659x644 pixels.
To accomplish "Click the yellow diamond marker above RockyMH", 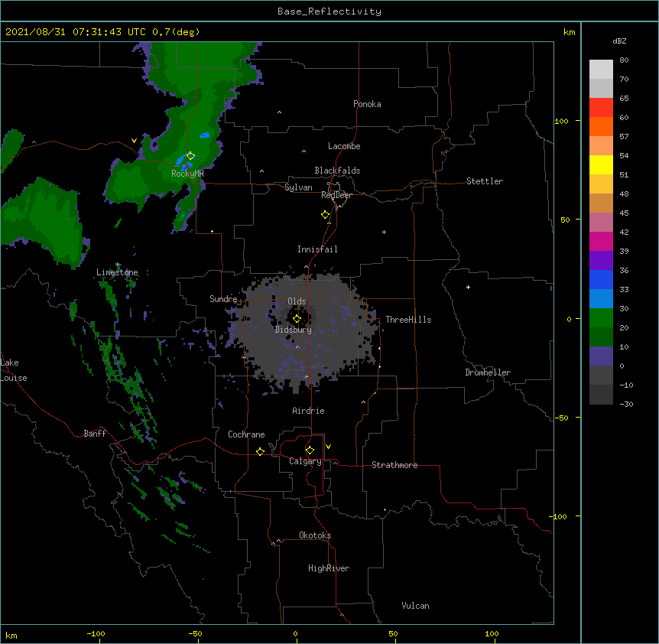I will [190, 156].
